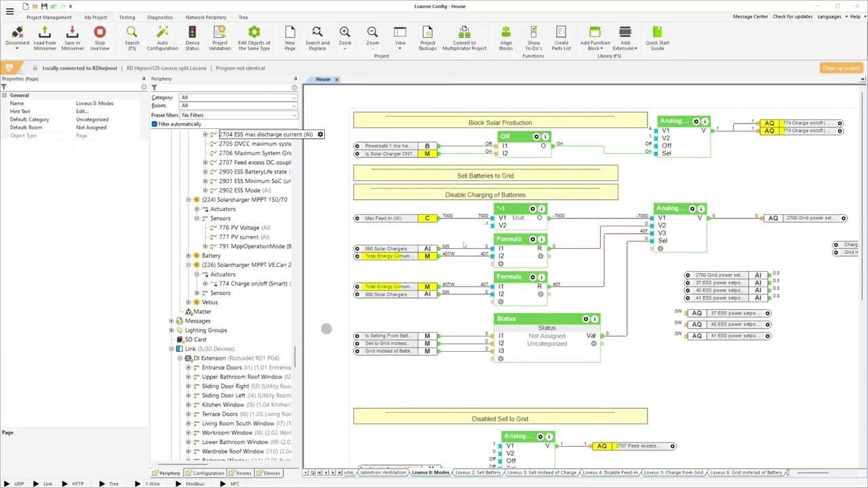Click settings icon on the OR block
868x488 pixels.
click(x=536, y=137)
